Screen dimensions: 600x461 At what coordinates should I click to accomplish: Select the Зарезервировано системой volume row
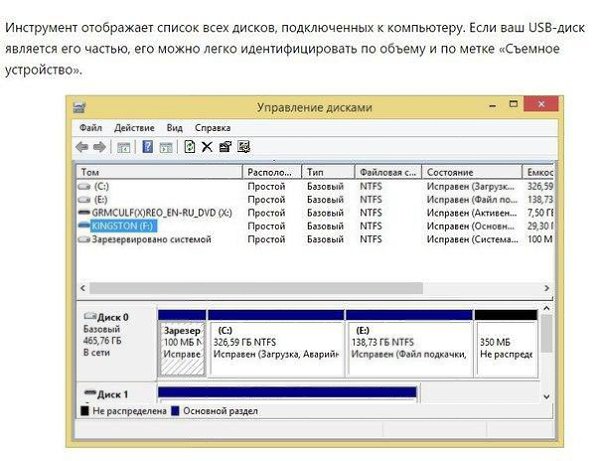coord(315,239)
